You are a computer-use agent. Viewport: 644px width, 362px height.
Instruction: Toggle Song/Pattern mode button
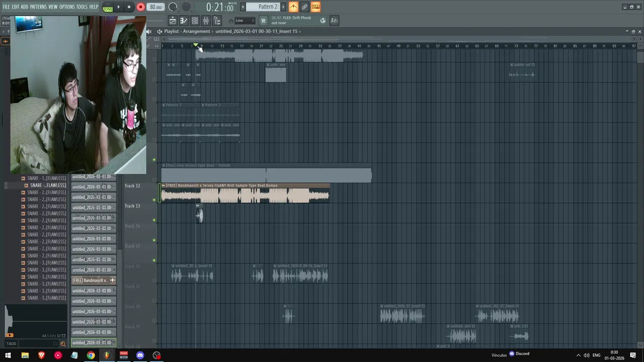pyautogui.click(x=108, y=7)
